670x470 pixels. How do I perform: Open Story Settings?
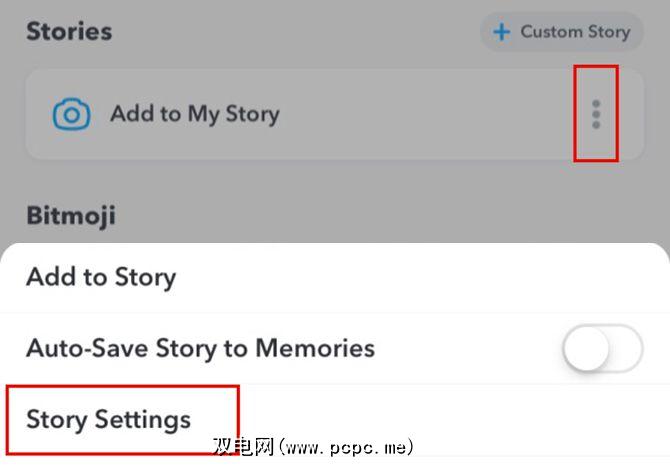109,418
